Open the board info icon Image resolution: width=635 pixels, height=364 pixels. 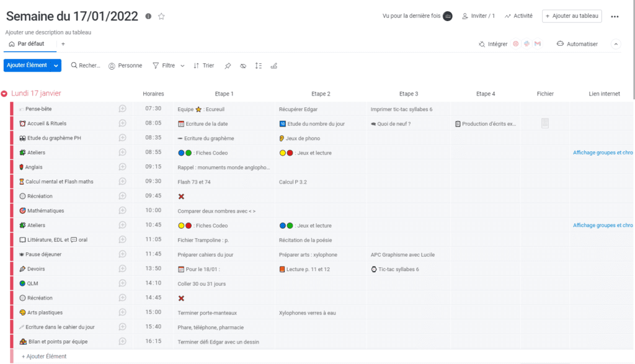click(x=148, y=17)
